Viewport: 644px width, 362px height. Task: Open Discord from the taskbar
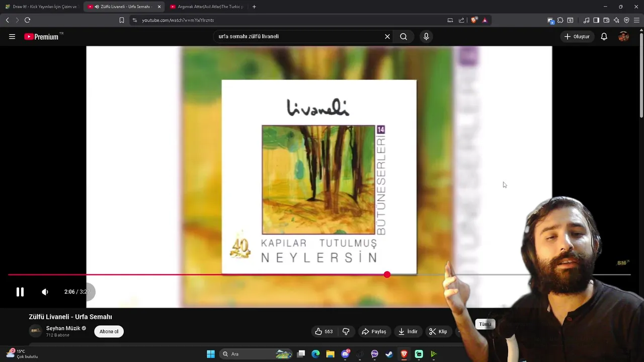[345, 354]
